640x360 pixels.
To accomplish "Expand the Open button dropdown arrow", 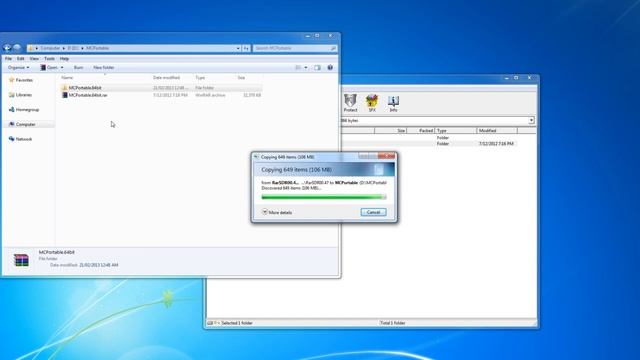I will tap(62, 67).
